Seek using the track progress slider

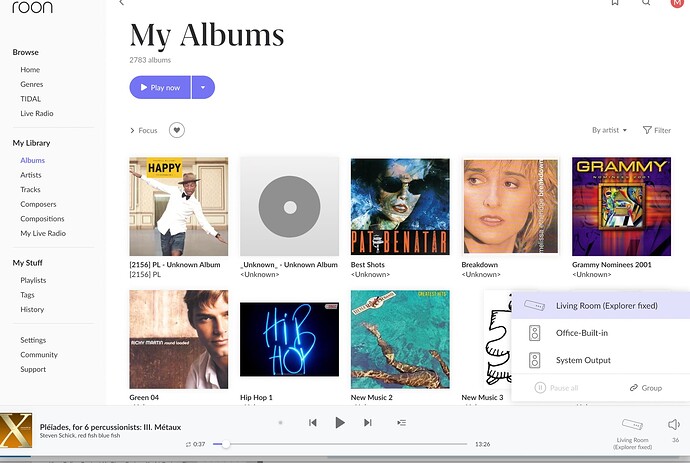coord(340,444)
